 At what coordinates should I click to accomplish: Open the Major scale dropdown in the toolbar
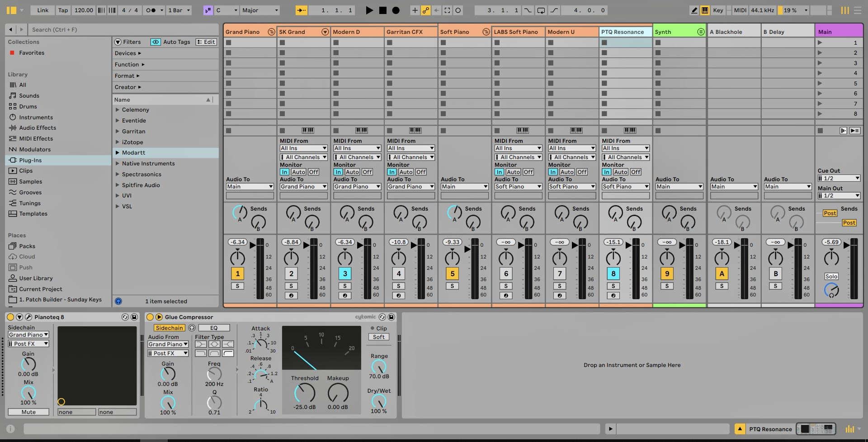pyautogui.click(x=260, y=10)
